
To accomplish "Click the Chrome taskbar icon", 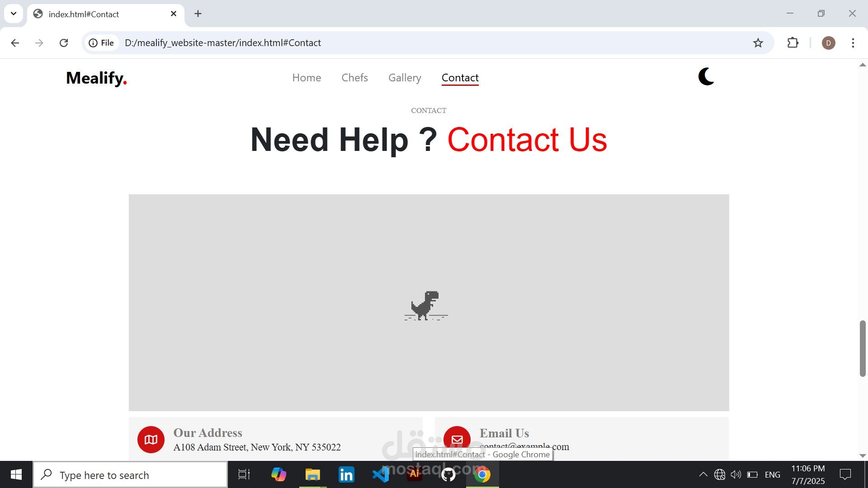I will coord(482,475).
